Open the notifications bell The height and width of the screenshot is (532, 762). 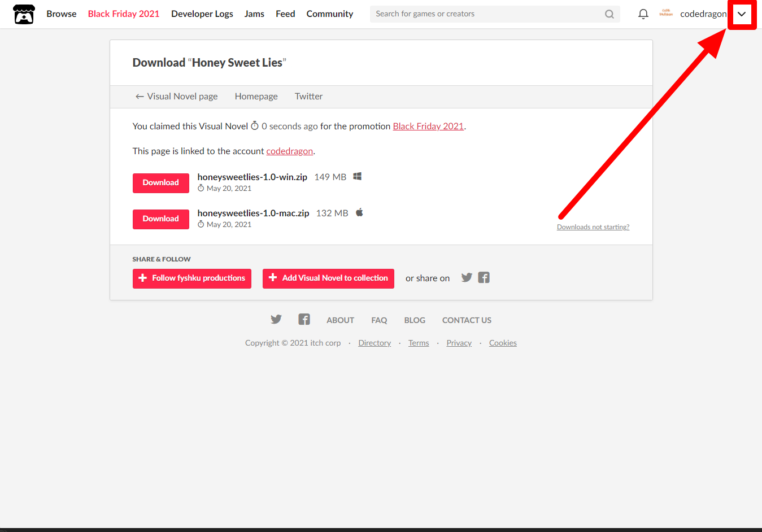pyautogui.click(x=643, y=14)
